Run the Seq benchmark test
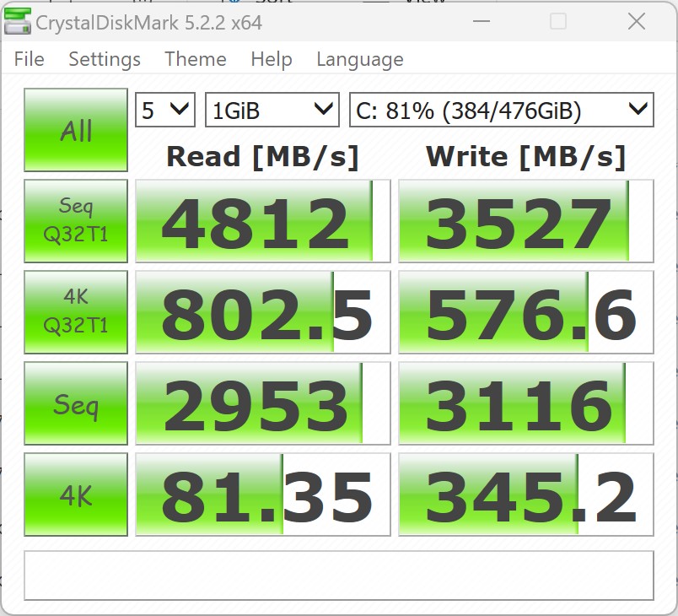 [76, 403]
